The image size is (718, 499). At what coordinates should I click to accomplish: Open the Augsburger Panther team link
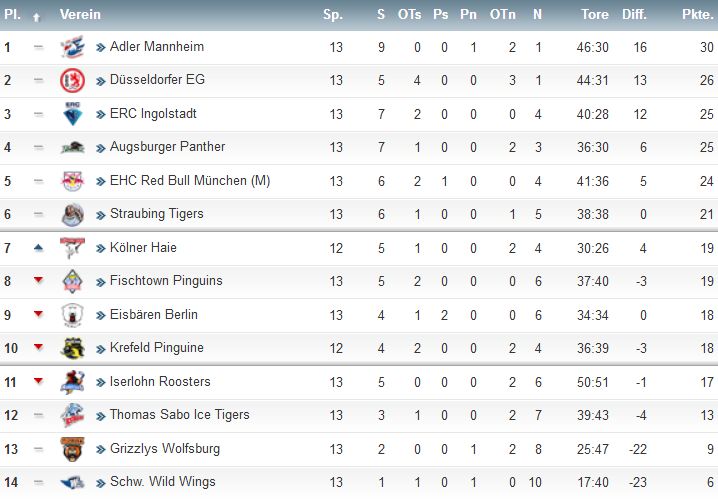[x=167, y=147]
